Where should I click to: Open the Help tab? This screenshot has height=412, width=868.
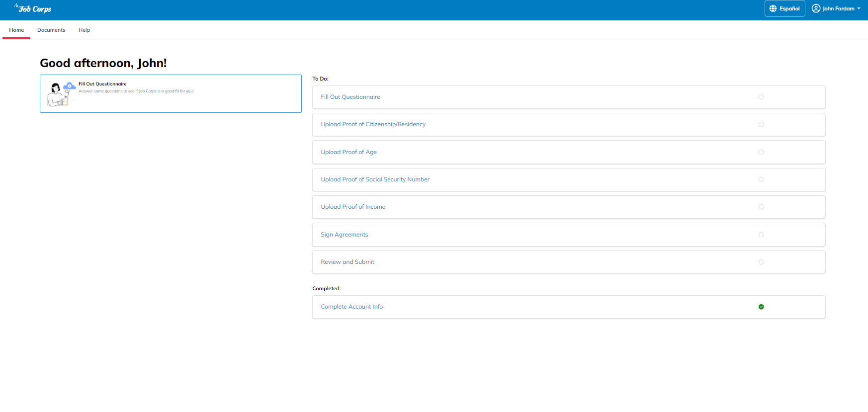[x=84, y=30]
